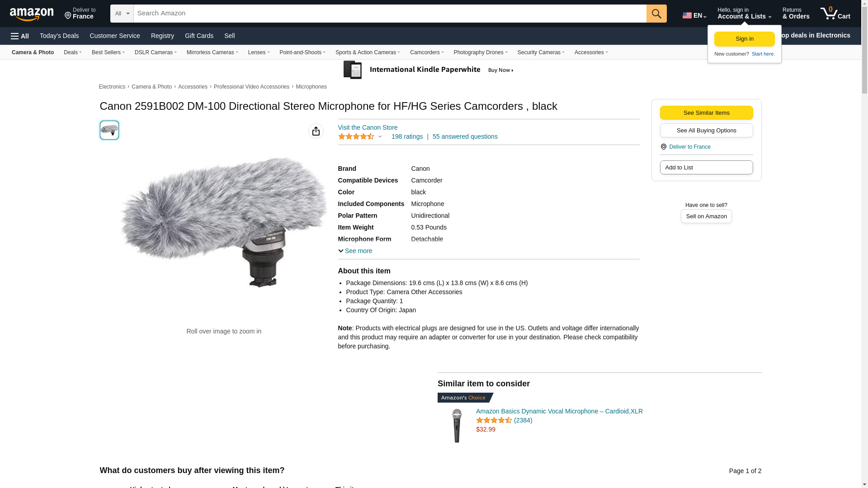Click See Similar Items button

click(706, 113)
